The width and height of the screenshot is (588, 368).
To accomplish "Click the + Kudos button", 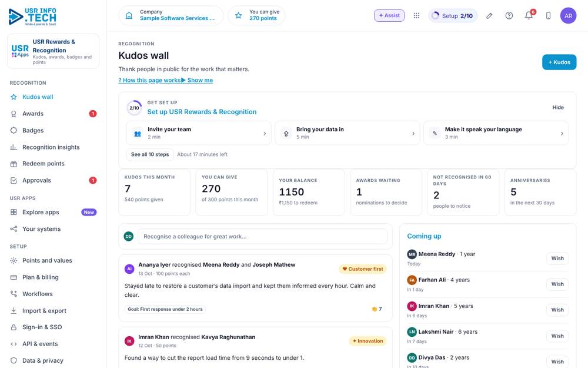I will click(x=559, y=62).
